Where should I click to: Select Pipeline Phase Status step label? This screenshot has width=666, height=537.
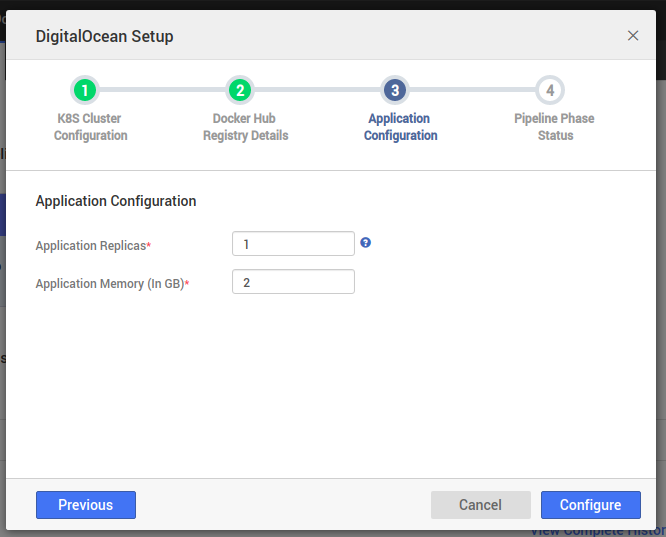tap(555, 127)
